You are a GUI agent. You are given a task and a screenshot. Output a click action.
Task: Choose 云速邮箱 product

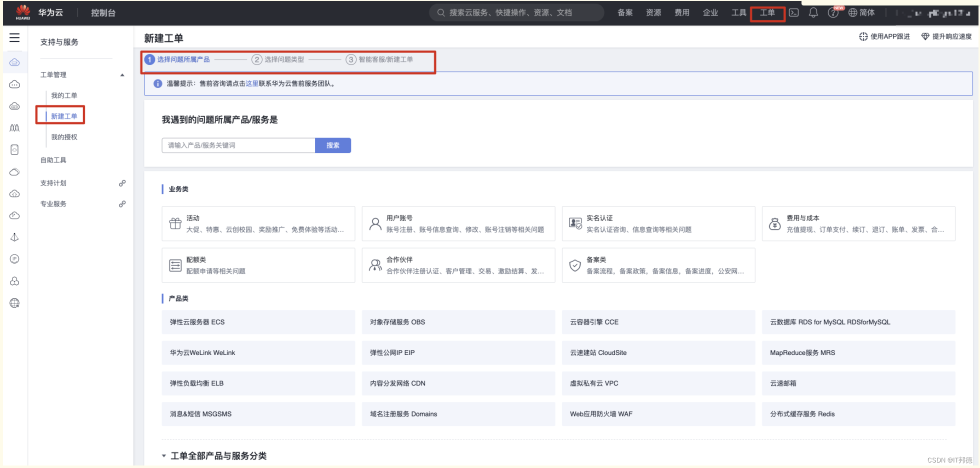coord(858,383)
